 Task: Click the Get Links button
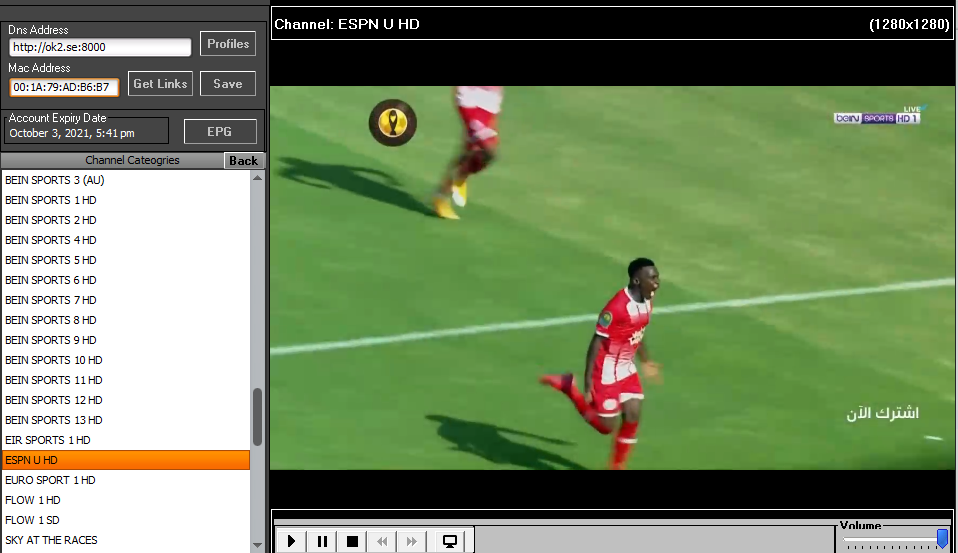click(x=160, y=84)
